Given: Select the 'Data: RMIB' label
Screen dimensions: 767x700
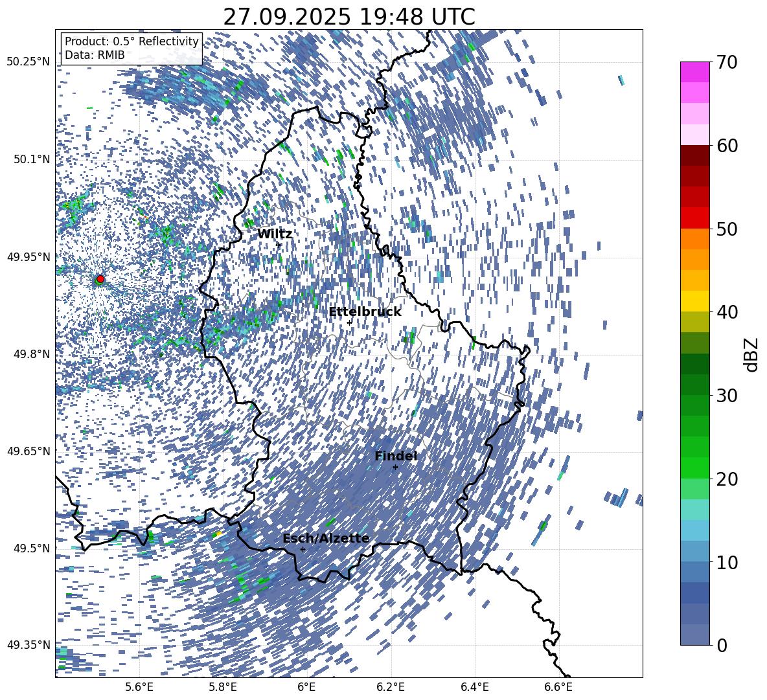Looking at the screenshot, I should (x=95, y=55).
